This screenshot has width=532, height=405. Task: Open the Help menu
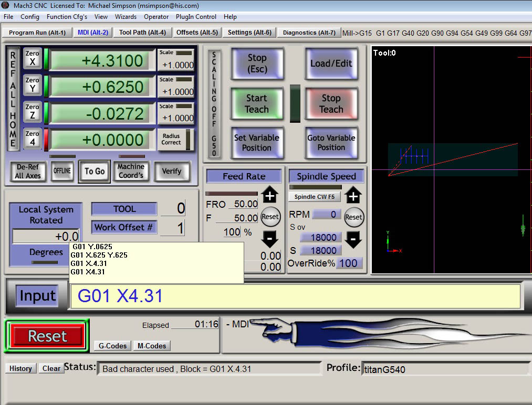230,17
